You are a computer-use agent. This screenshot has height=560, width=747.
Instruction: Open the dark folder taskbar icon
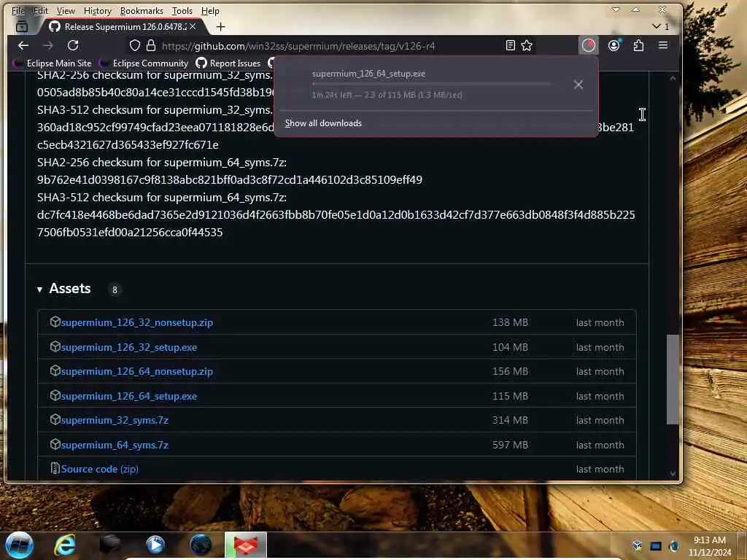click(x=109, y=545)
